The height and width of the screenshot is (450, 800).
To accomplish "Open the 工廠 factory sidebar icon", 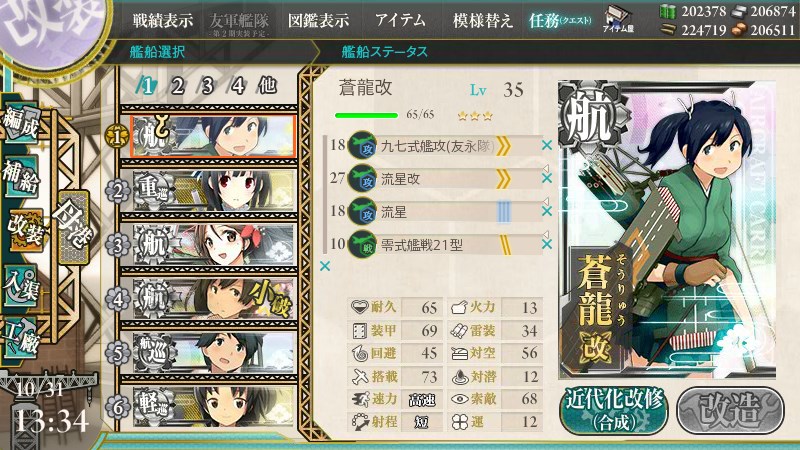I will click(21, 337).
